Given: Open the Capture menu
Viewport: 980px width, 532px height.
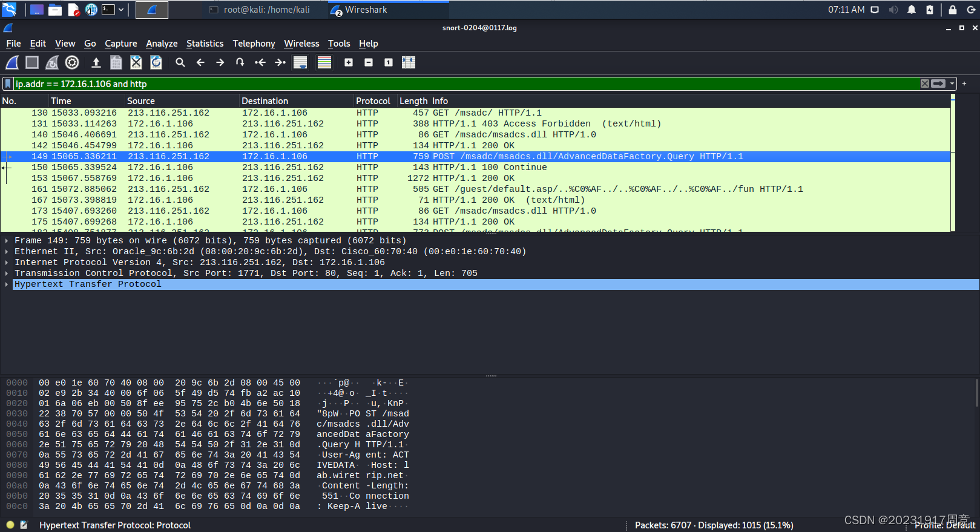Looking at the screenshot, I should point(120,44).
